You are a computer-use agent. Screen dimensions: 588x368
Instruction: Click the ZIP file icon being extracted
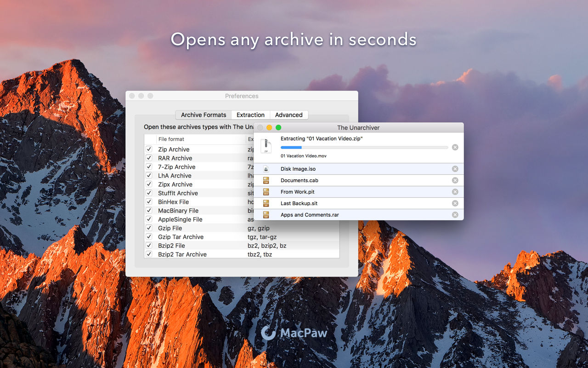tap(266, 146)
